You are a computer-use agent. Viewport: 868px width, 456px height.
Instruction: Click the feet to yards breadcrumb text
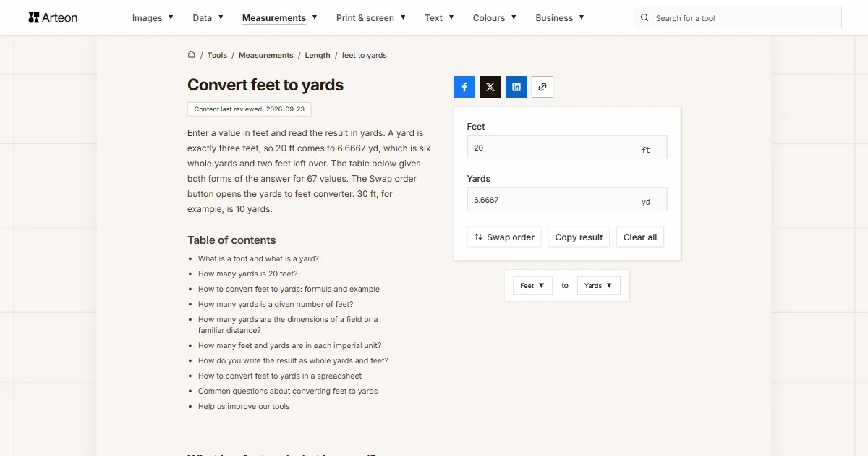(364, 55)
